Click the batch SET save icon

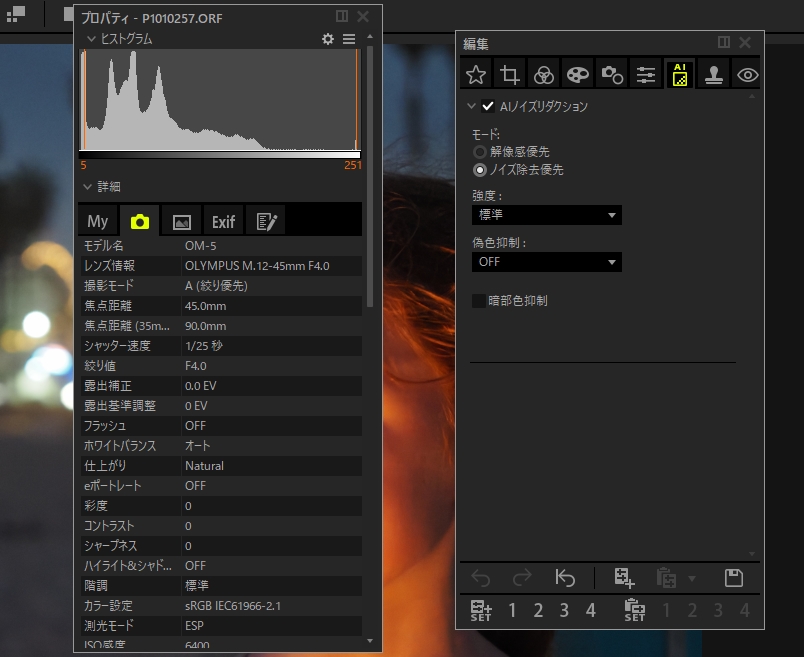481,610
